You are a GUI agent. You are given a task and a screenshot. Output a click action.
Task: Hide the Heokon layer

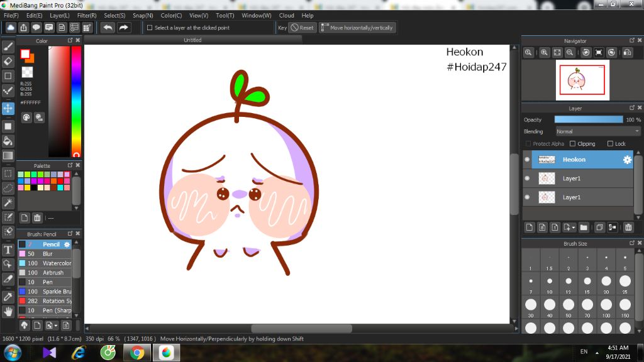click(528, 160)
